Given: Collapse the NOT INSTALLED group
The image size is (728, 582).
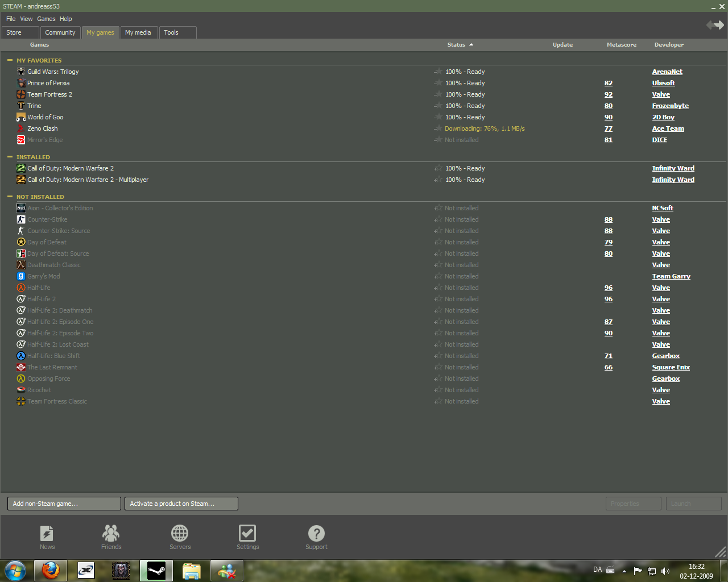Looking at the screenshot, I should 10,196.
